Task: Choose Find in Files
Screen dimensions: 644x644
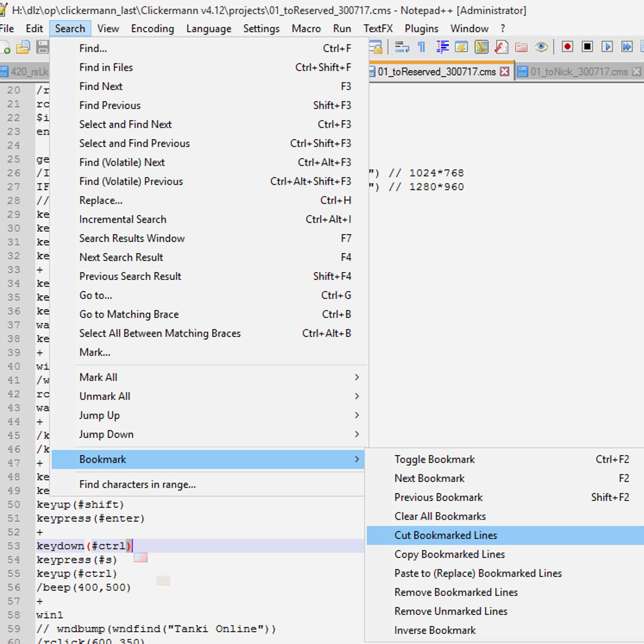Action: click(x=208, y=67)
